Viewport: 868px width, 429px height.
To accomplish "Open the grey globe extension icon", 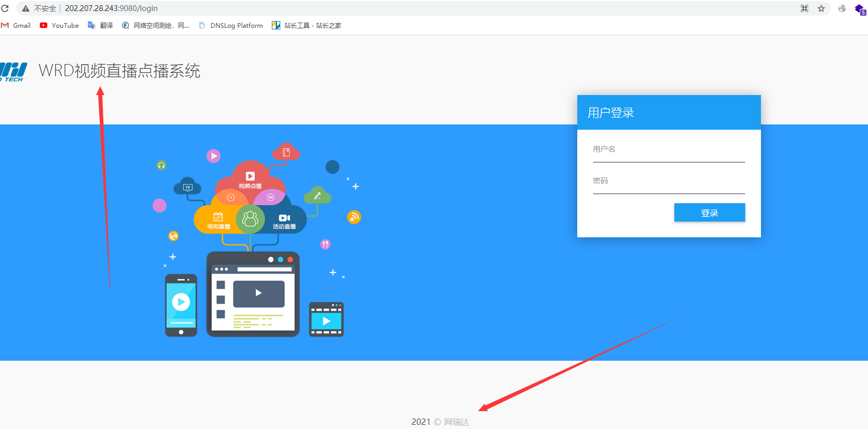I will pos(842,8).
